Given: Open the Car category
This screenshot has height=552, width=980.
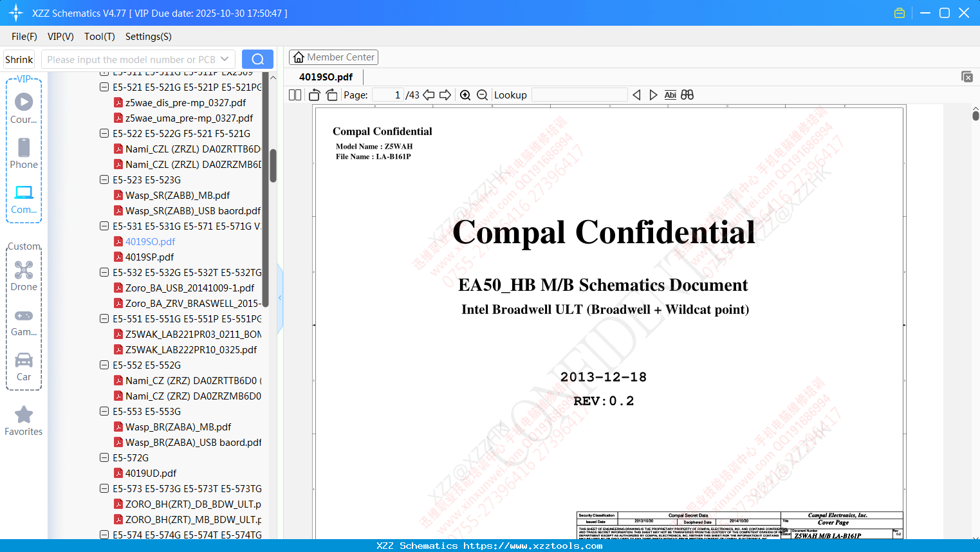Looking at the screenshot, I should [24, 367].
